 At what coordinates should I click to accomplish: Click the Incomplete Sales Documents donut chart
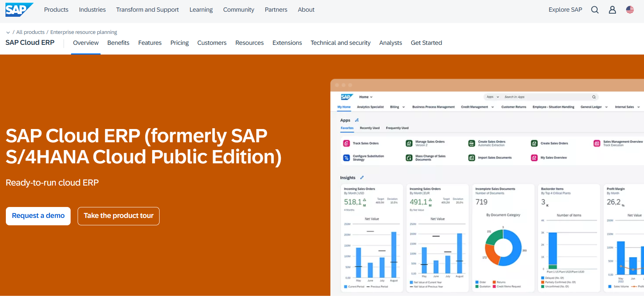[503, 248]
